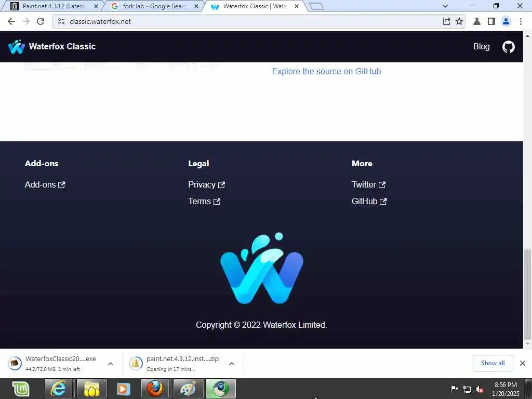Expand options for the paint.net zip download

tap(232, 364)
